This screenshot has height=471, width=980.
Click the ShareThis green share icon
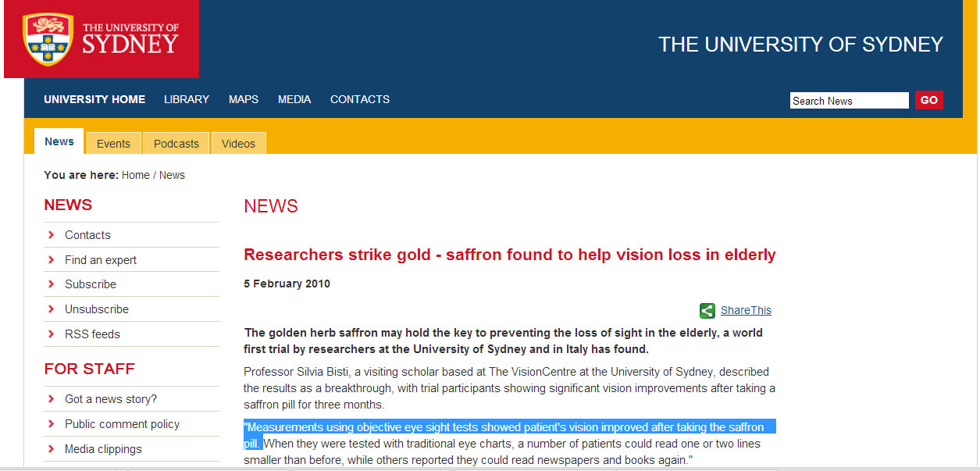[x=707, y=310]
